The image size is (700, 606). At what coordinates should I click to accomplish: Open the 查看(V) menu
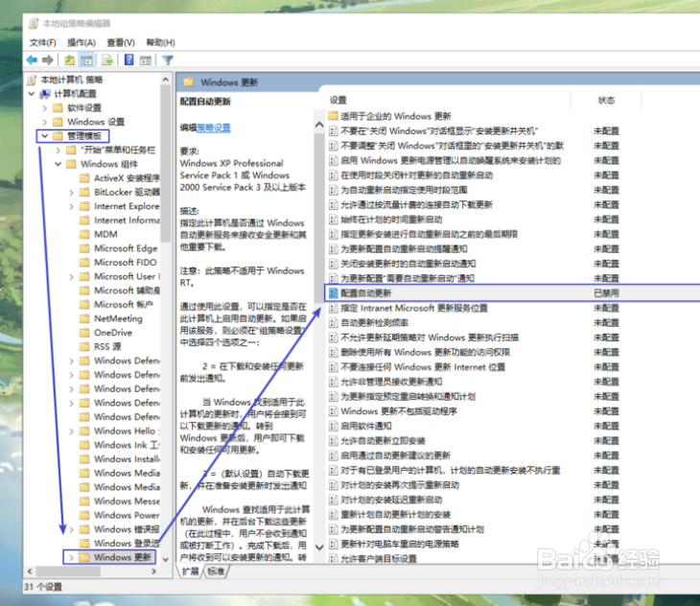coord(121,42)
